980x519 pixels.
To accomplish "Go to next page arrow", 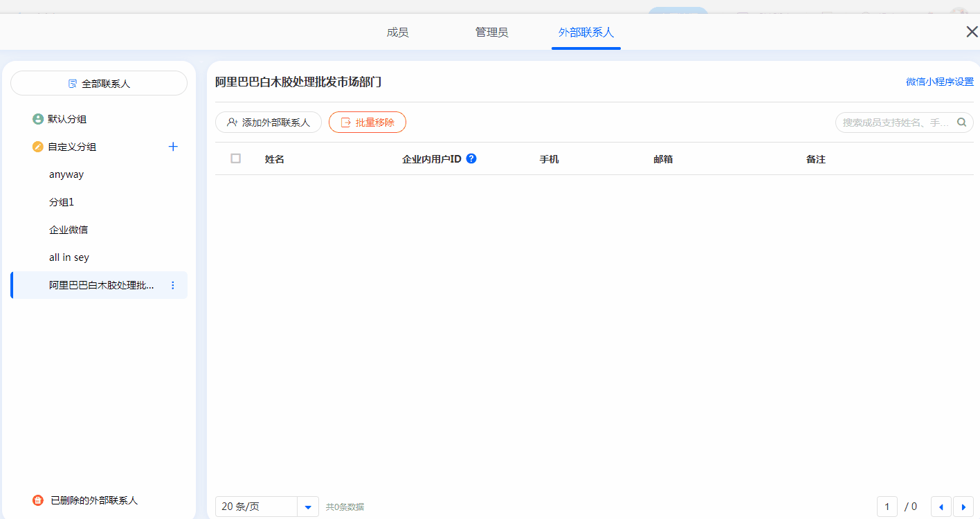I will coord(963,507).
